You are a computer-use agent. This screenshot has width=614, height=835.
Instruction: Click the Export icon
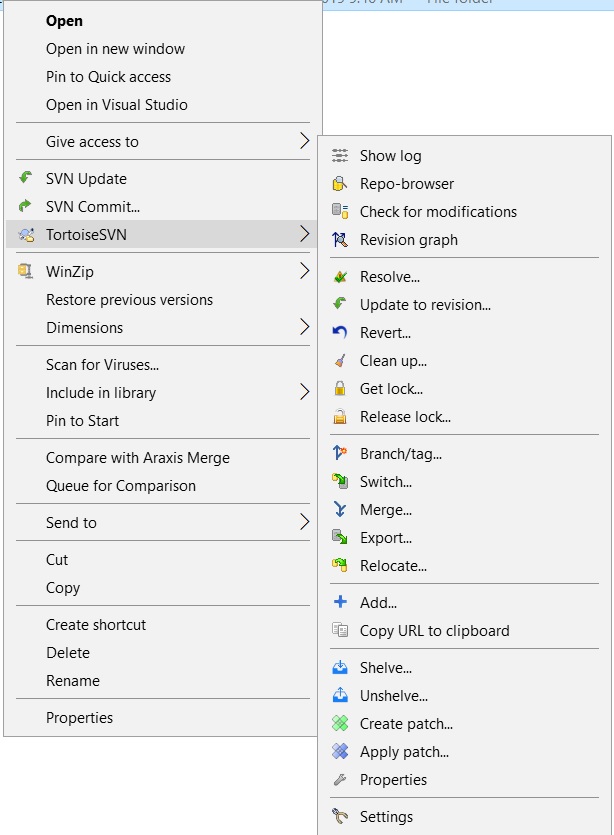click(340, 537)
